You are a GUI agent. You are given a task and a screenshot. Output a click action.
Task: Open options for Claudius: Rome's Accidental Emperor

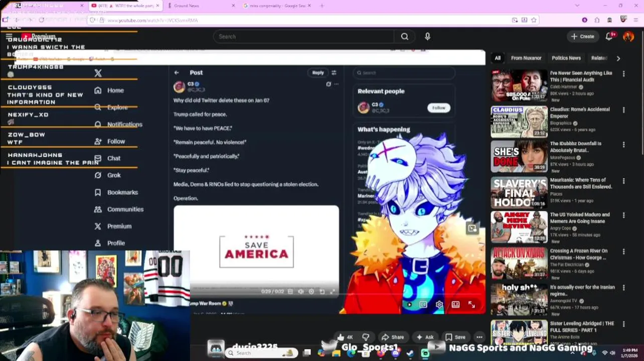(623, 110)
